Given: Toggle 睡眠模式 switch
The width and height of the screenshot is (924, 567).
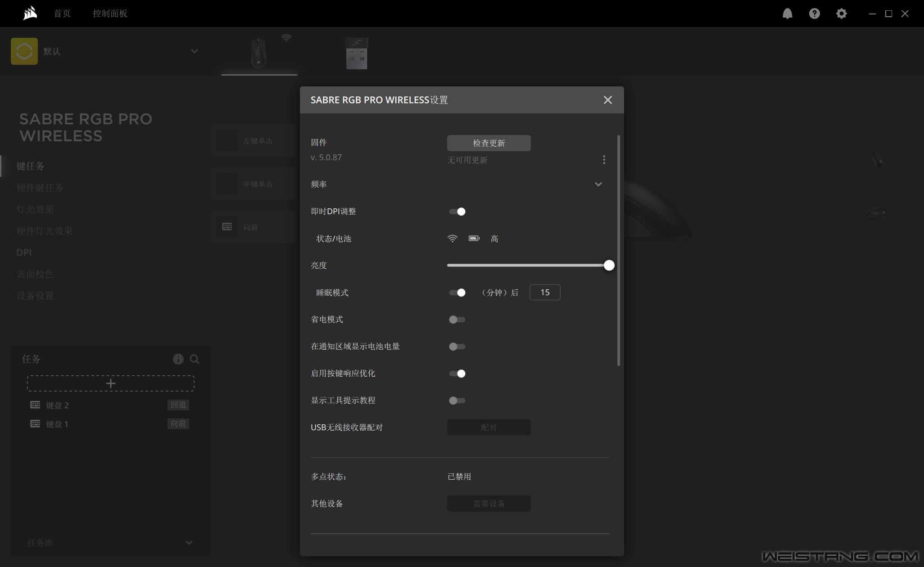Looking at the screenshot, I should 457,292.
